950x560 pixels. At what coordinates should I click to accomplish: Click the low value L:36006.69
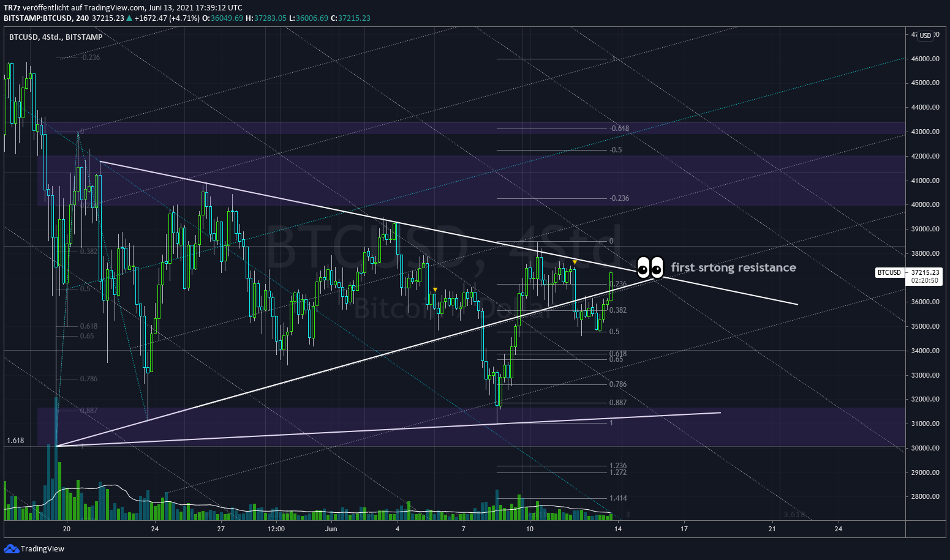(x=309, y=18)
